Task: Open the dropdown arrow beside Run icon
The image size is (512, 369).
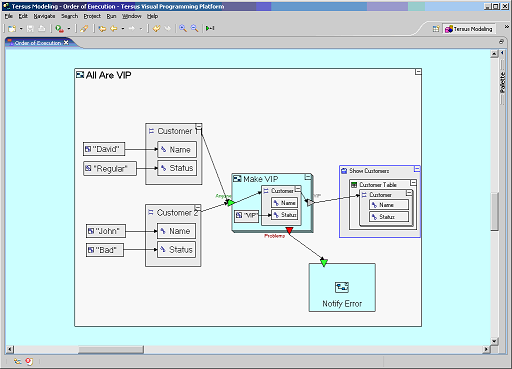Action: [x=69, y=29]
